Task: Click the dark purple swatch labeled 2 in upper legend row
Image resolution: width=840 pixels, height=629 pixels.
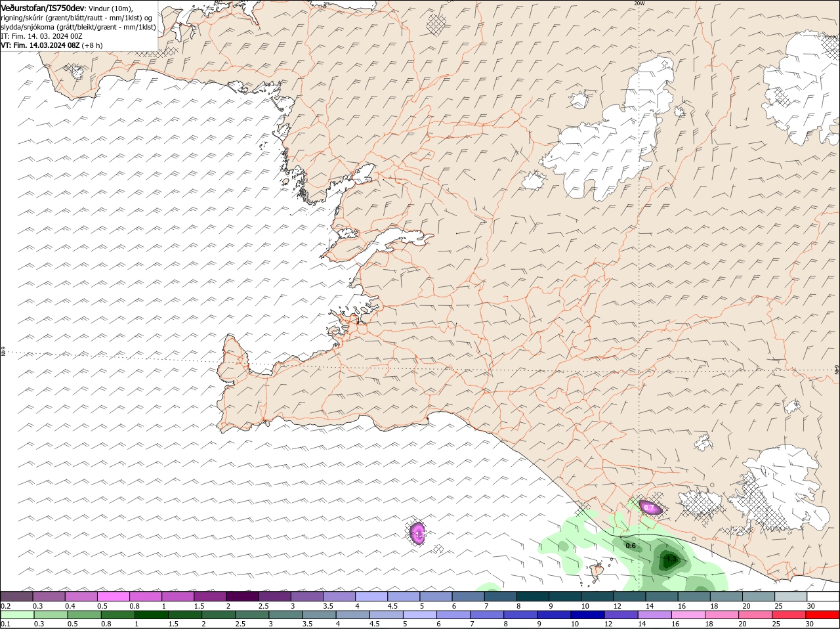Action: tap(242, 596)
